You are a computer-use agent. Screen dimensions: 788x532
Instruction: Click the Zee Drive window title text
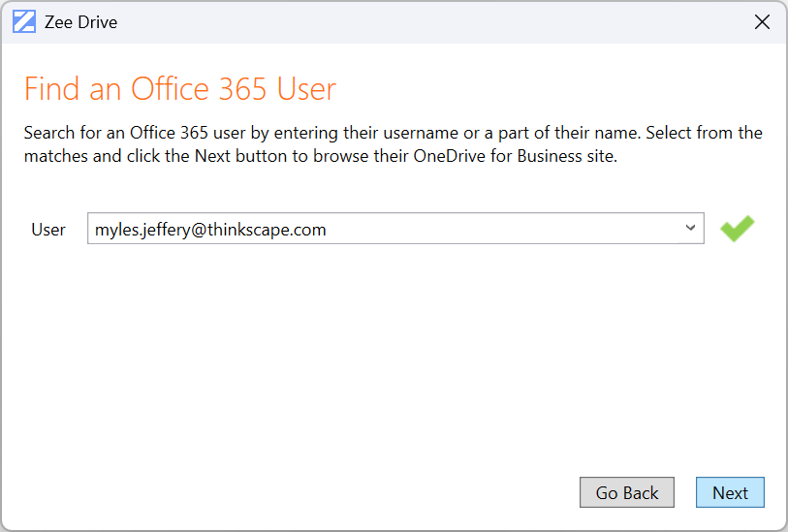[x=81, y=22]
